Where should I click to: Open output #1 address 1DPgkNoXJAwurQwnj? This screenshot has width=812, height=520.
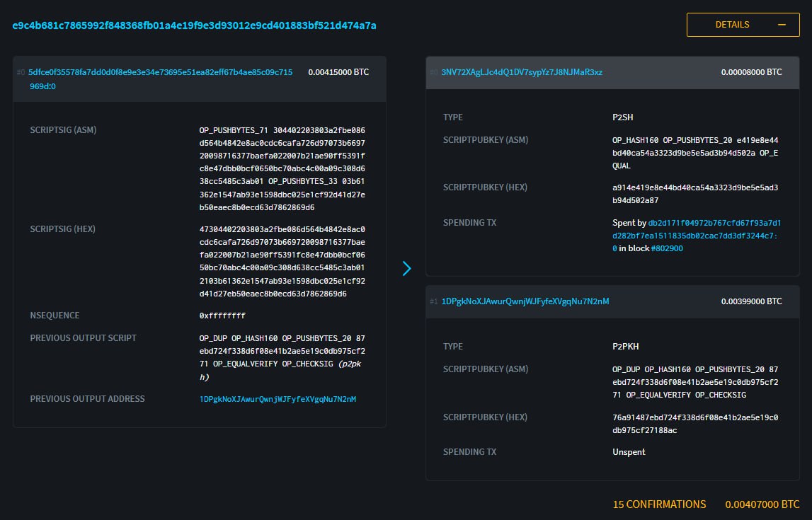coord(525,301)
